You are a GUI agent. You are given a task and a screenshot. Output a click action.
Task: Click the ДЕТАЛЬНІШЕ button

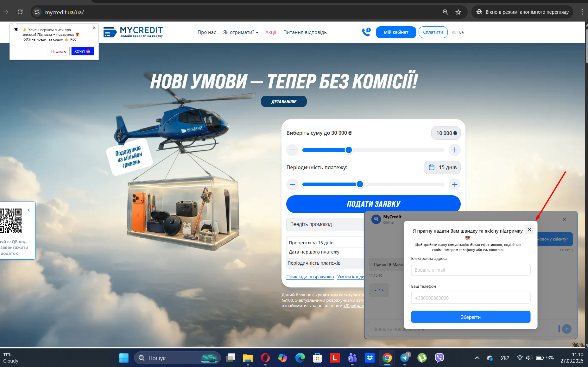pos(284,101)
